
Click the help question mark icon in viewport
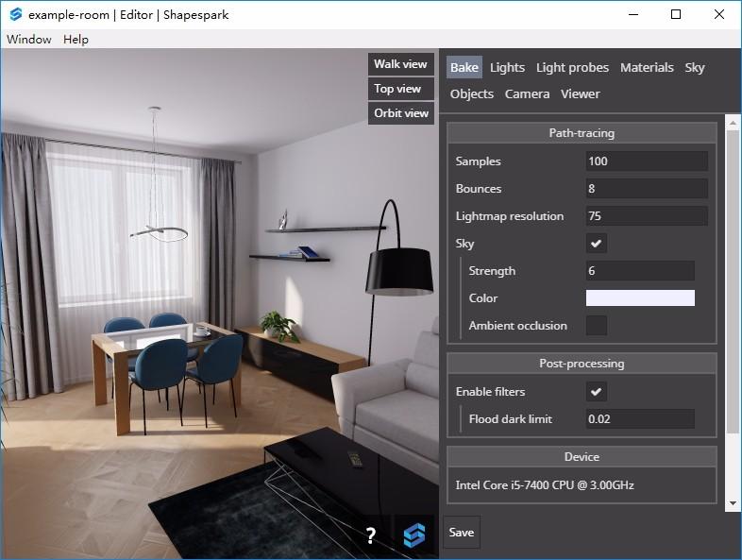(x=371, y=535)
